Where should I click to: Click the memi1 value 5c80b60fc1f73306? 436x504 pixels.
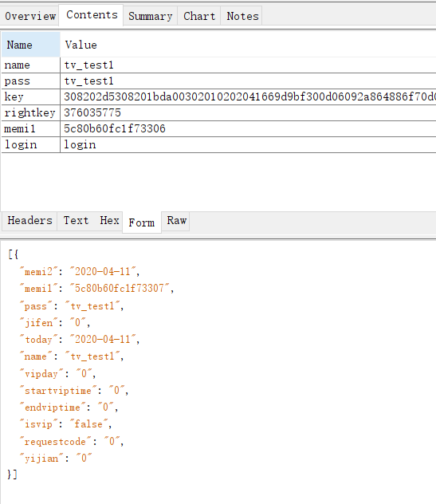pos(248,129)
